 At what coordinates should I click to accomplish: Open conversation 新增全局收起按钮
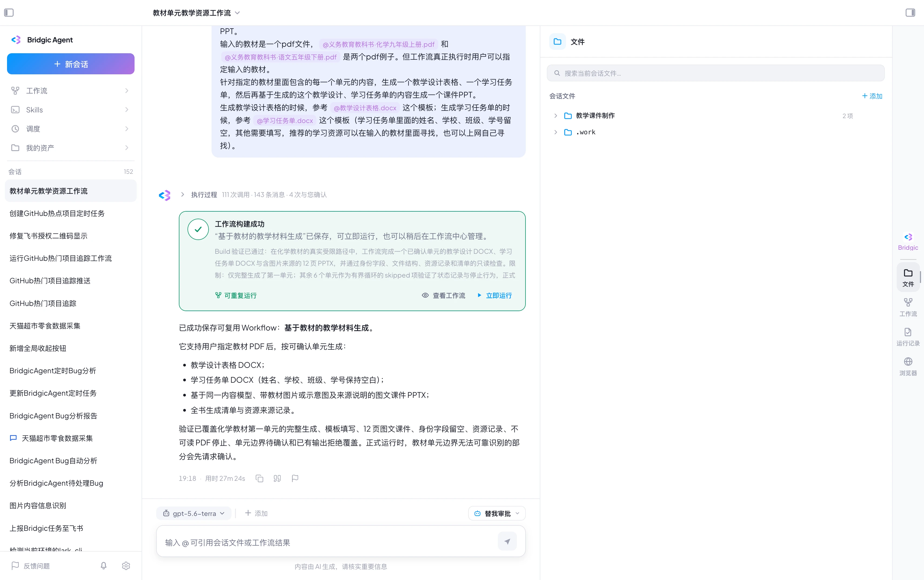[71, 348]
